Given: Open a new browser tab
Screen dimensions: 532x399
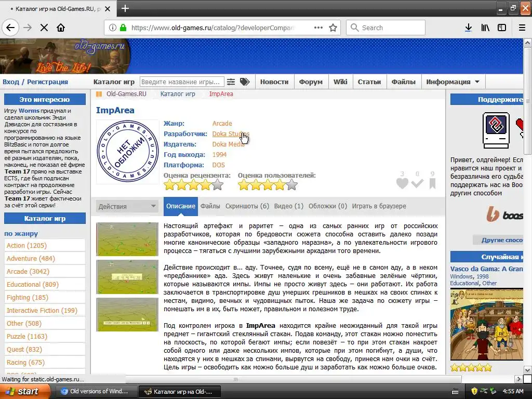Looking at the screenshot, I should pyautogui.click(x=125, y=8).
